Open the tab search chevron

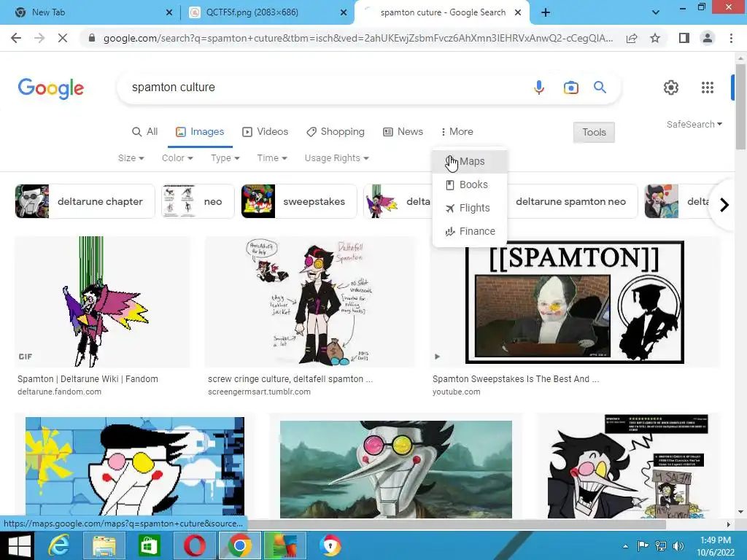(x=656, y=13)
